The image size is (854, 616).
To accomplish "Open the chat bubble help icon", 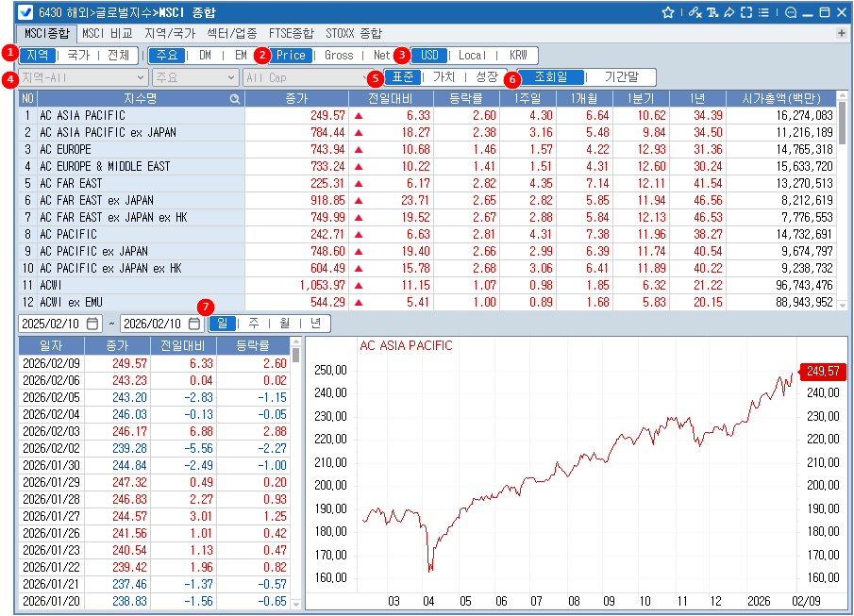I will click(791, 12).
